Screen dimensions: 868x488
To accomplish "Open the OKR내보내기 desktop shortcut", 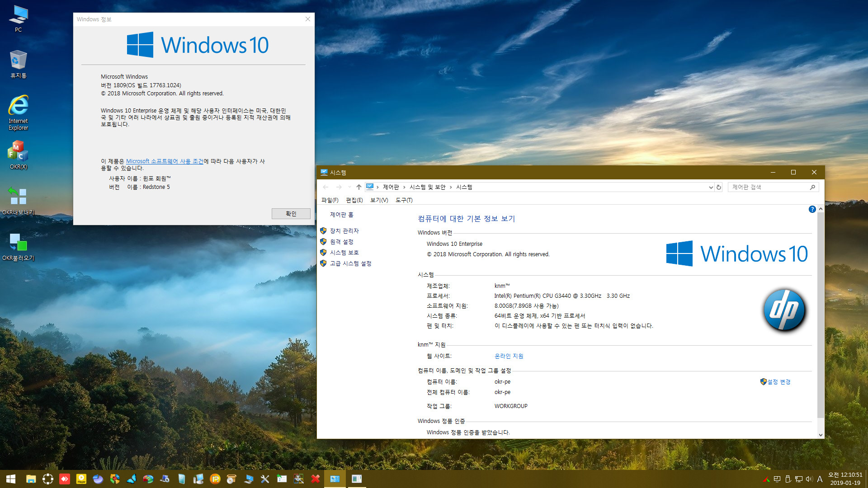I will coord(18,201).
